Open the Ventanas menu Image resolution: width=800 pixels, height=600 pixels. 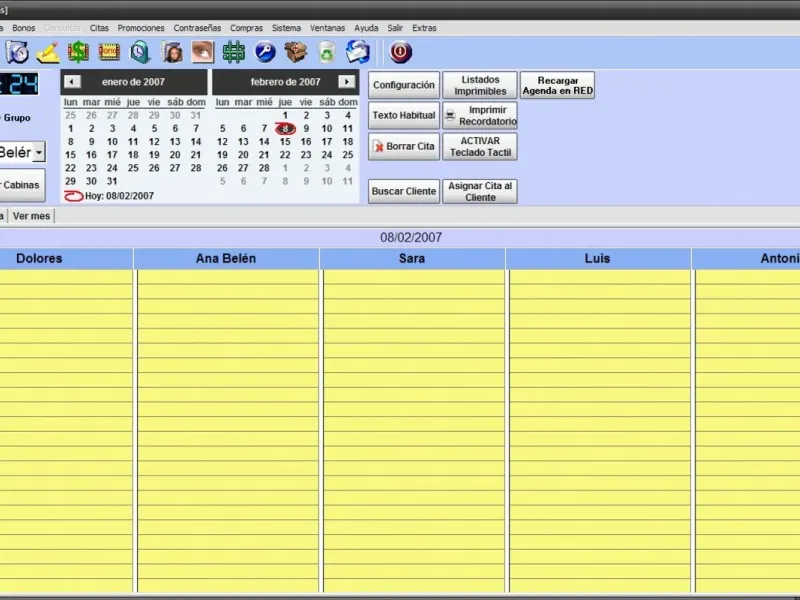coord(328,28)
